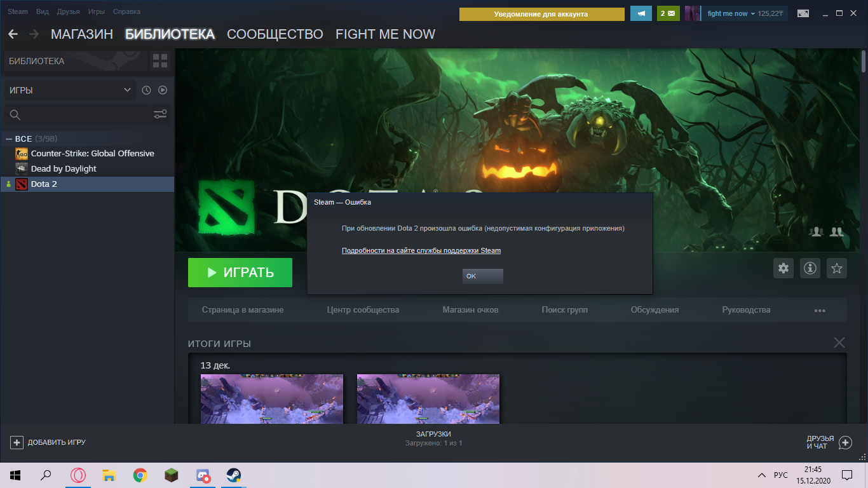Viewport: 868px width, 488px height.
Task: Open the announcements megaphone icon
Action: pyautogui.click(x=641, y=13)
